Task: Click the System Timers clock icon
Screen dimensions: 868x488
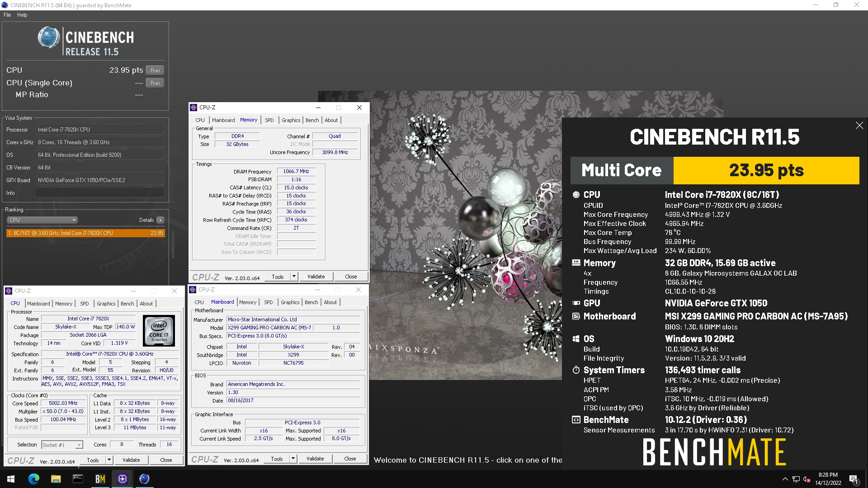Action: 576,370
